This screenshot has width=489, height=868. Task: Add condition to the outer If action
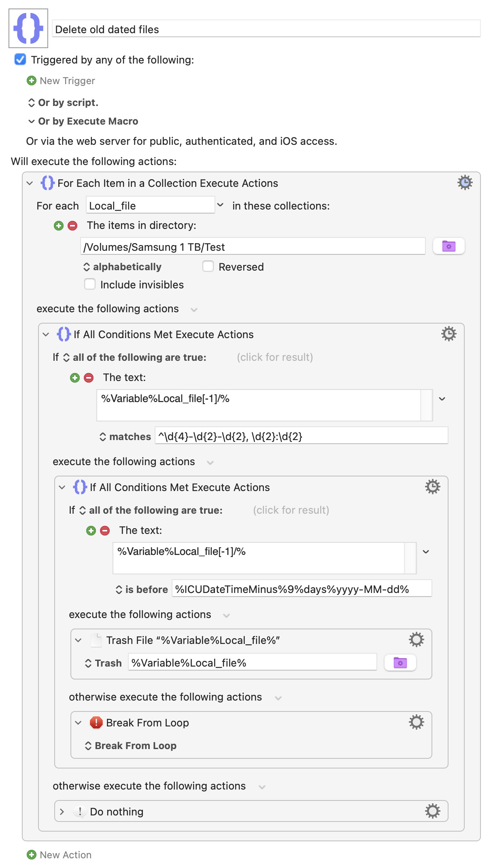75,378
